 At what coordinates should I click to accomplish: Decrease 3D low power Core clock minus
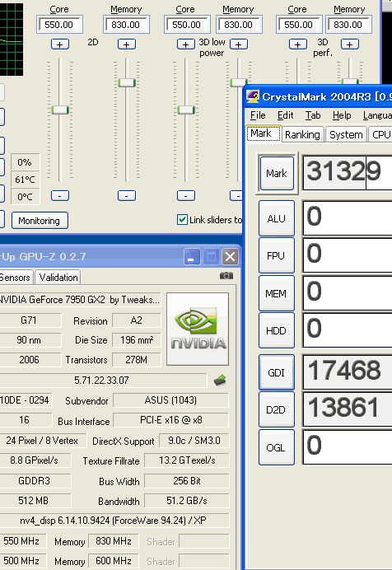coord(185,196)
